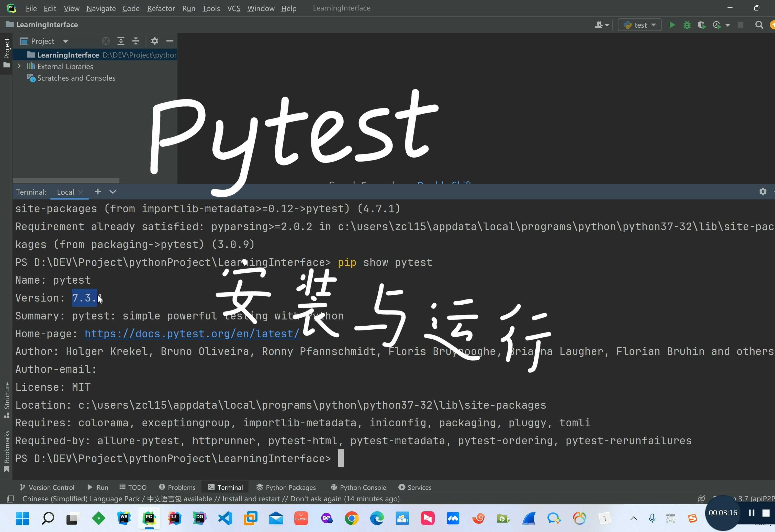Open the Refactor menu
Screen dimensions: 775x532
pyautogui.click(x=161, y=8)
